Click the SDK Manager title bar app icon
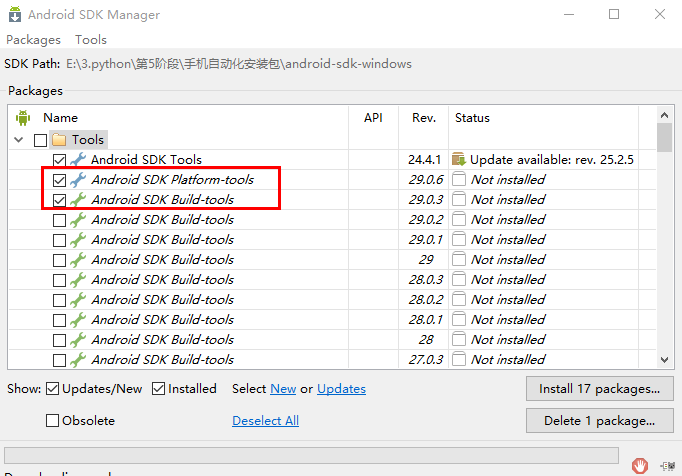This screenshot has width=682, height=476. (x=15, y=14)
